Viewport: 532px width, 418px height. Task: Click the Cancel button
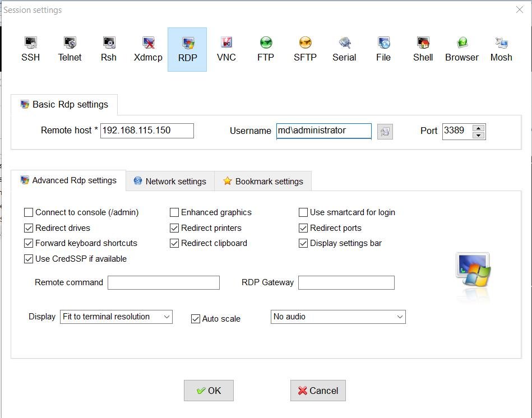[x=318, y=391]
